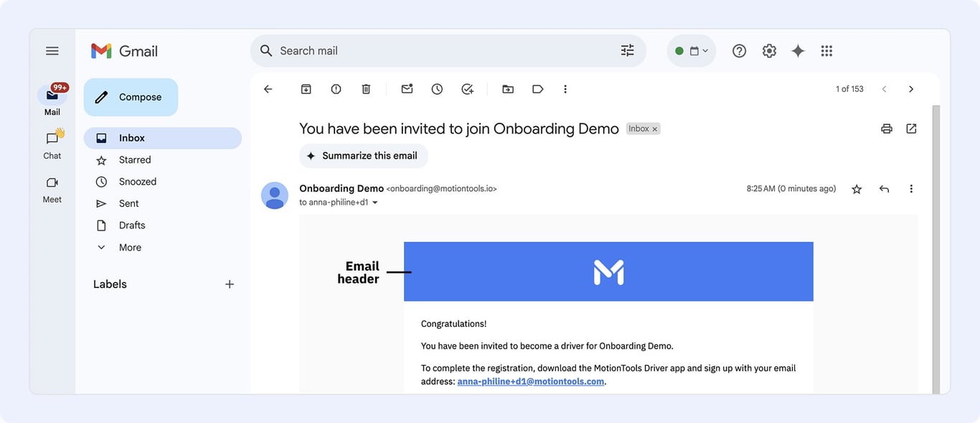Click the sender avatar picture
The height and width of the screenshot is (423, 980).
point(275,195)
